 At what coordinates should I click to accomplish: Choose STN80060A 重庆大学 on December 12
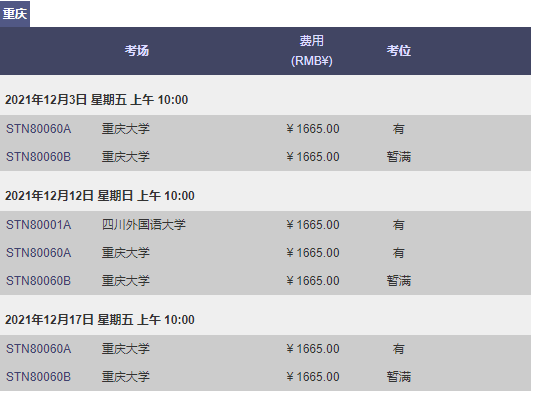265,253
